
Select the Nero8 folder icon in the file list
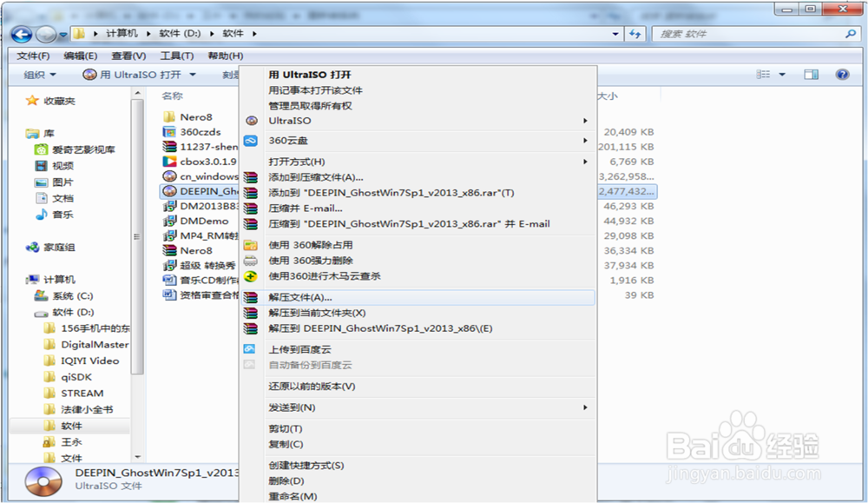tap(168, 116)
